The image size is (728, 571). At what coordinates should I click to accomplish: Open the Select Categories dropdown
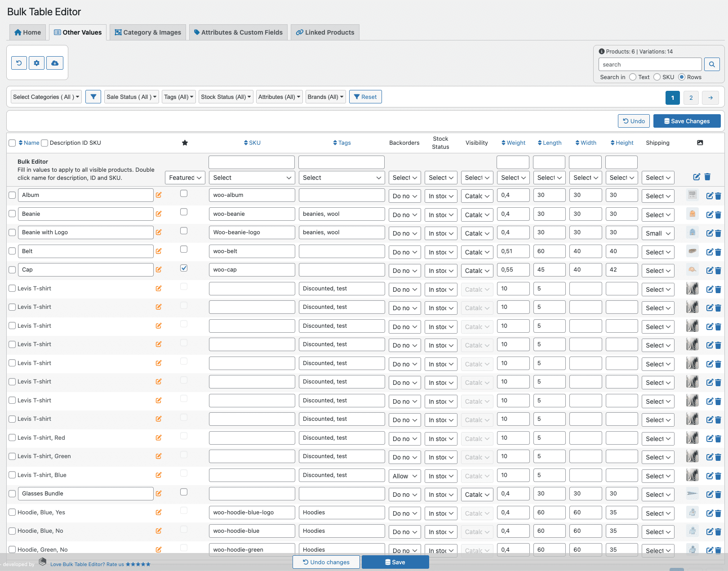pyautogui.click(x=46, y=97)
